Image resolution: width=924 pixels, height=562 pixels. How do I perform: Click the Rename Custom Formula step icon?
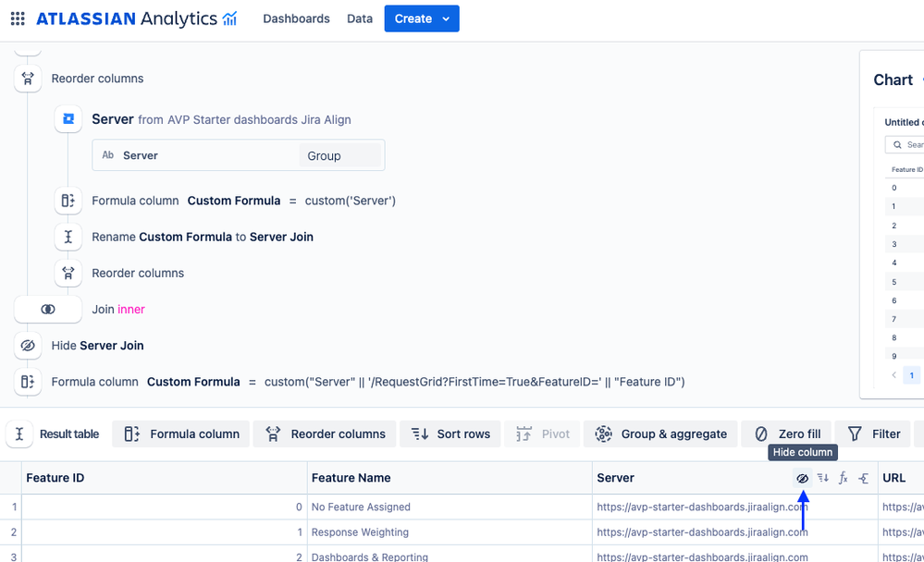[68, 237]
